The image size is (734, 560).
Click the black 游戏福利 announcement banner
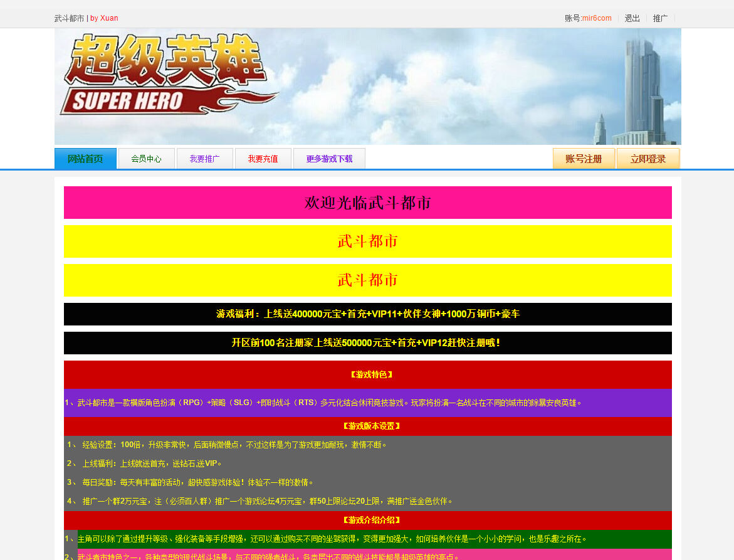click(x=367, y=314)
